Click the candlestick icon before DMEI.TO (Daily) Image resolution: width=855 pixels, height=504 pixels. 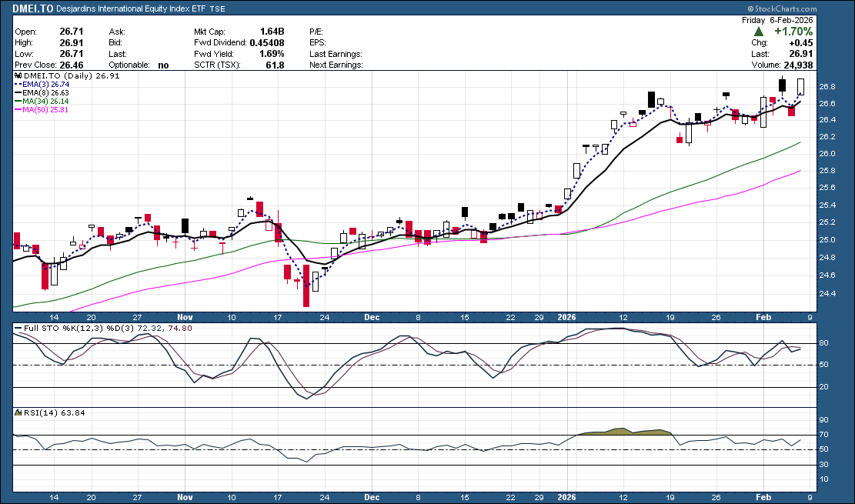click(x=18, y=76)
